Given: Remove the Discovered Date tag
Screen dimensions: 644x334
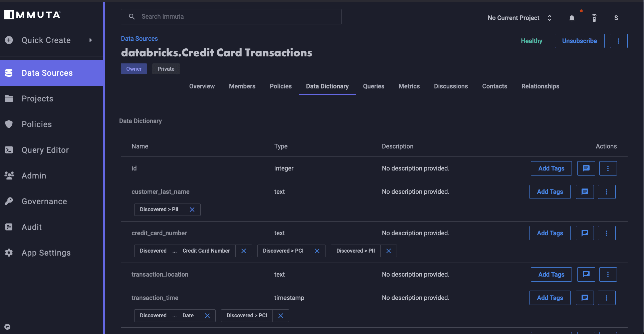Looking at the screenshot, I should (207, 316).
